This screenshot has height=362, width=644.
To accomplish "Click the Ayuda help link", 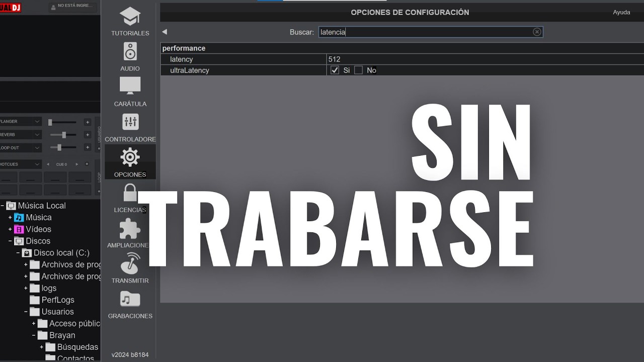I will pos(621,13).
